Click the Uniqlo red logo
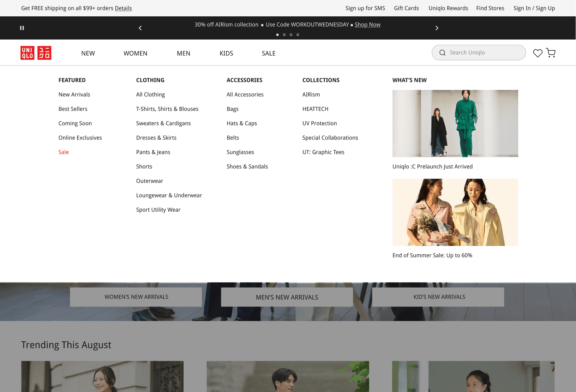Viewport: 576px width, 392px height. [x=36, y=53]
